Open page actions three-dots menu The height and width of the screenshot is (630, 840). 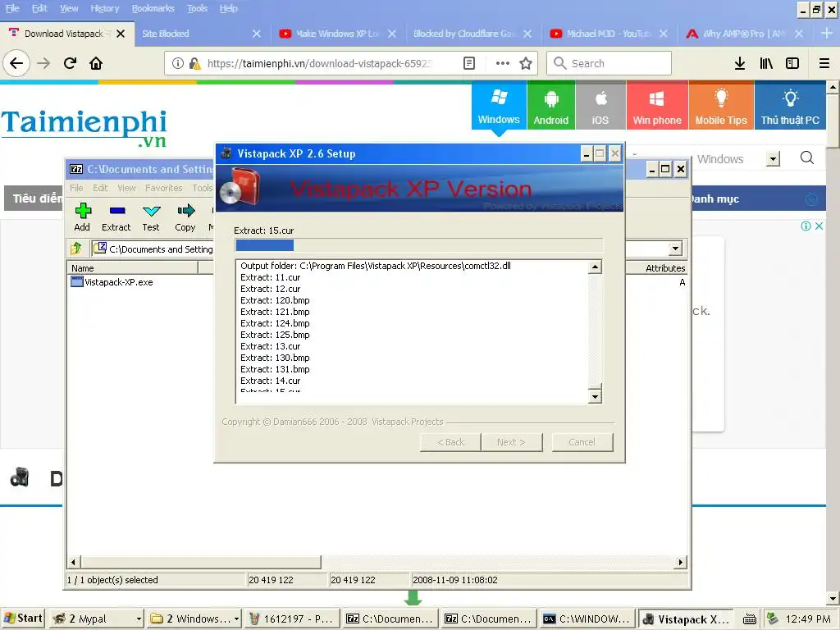coord(503,64)
